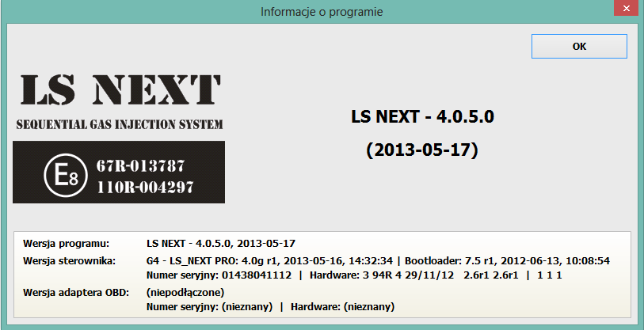The height and width of the screenshot is (330, 644).
Task: Click the "(2013-05-17)" date heading
Action: point(422,150)
